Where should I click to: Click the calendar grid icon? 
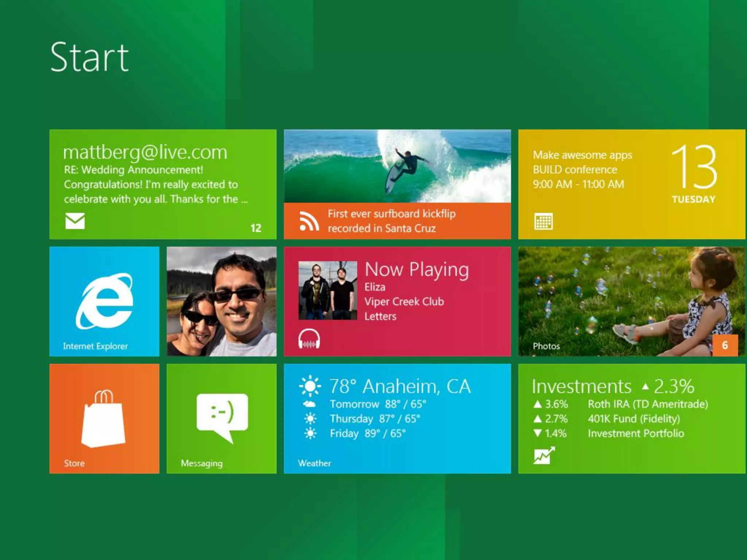coord(543,221)
